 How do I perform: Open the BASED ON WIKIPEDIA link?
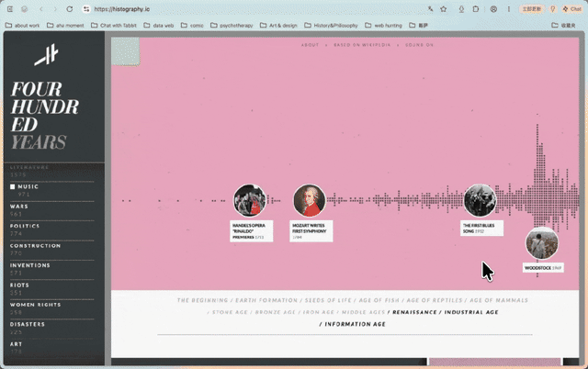click(x=362, y=45)
